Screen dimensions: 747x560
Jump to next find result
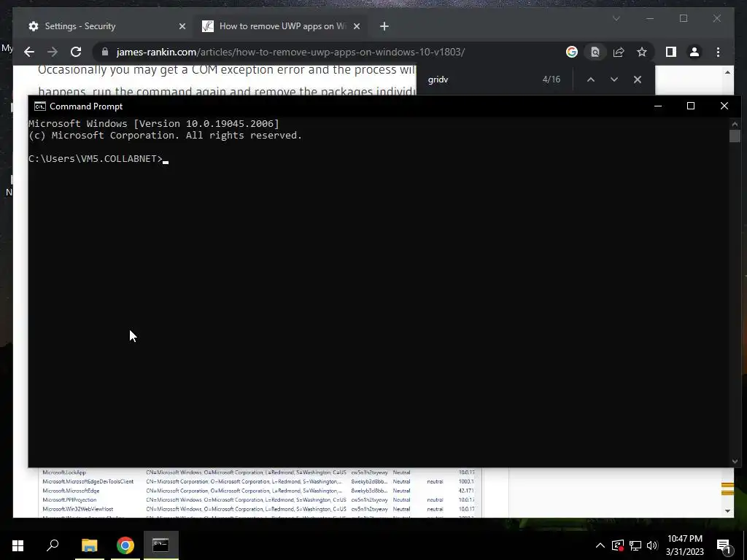click(614, 79)
